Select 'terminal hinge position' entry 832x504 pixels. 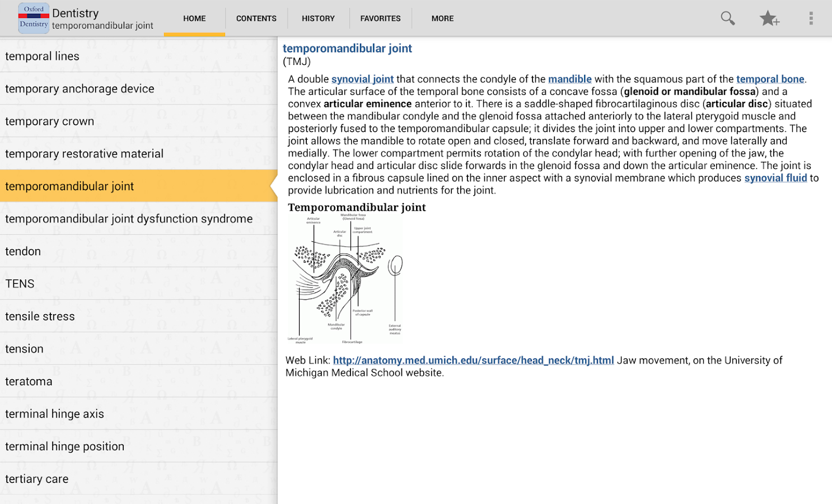pos(139,446)
